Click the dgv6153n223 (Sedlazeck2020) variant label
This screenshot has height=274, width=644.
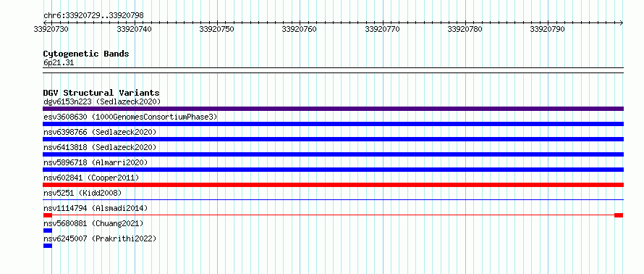pyautogui.click(x=102, y=101)
